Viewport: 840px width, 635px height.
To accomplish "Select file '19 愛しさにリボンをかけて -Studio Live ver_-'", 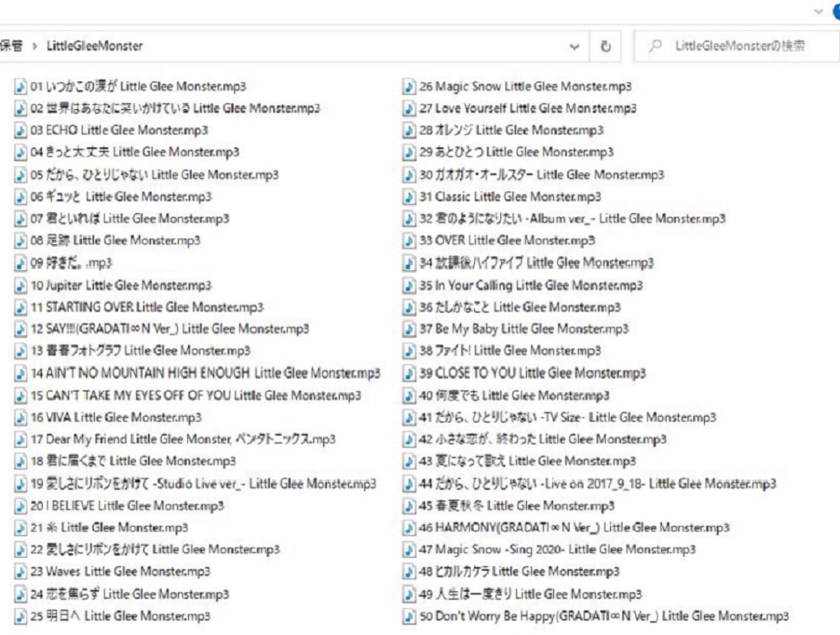I will point(195,484).
